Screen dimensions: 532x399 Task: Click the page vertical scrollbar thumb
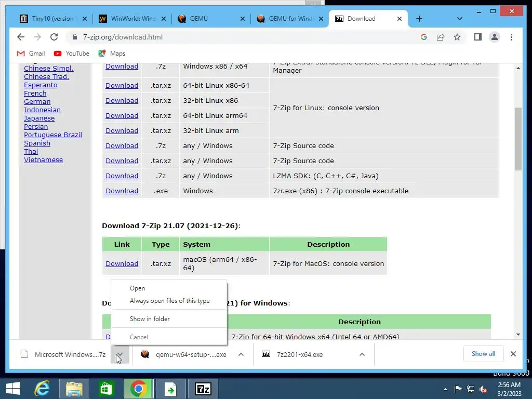tap(518, 139)
